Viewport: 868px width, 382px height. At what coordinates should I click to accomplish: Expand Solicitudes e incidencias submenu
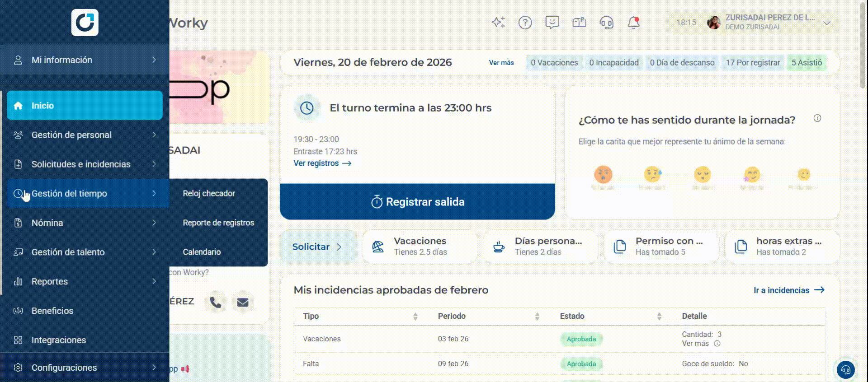(x=85, y=164)
